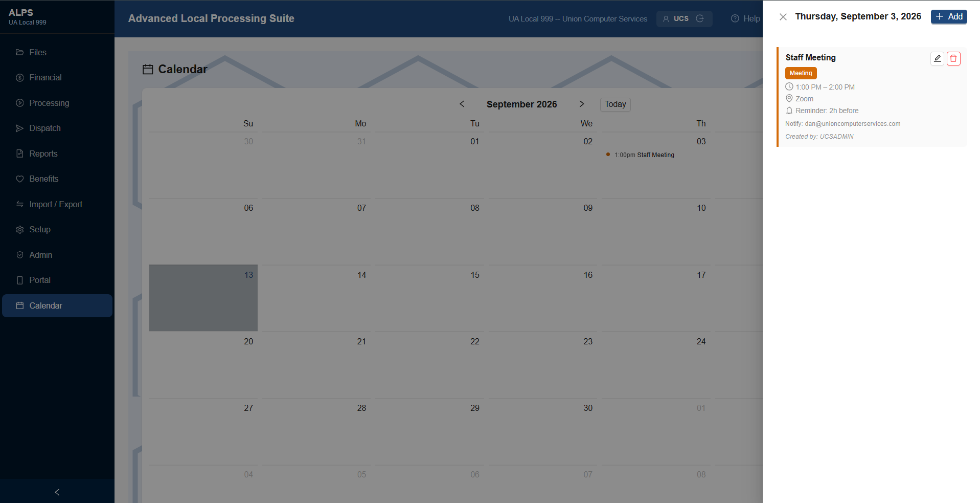Click the Zoom location pin icon
This screenshot has width=980, height=503.
coord(789,98)
